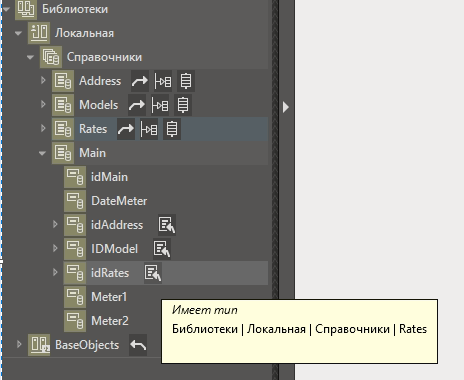Click the structure icon next to Address
This screenshot has height=380, width=464.
[x=163, y=81]
